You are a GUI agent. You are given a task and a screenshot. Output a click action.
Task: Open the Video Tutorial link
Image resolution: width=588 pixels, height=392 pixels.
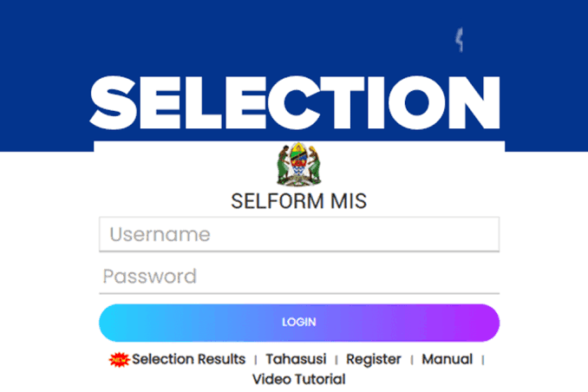298,379
